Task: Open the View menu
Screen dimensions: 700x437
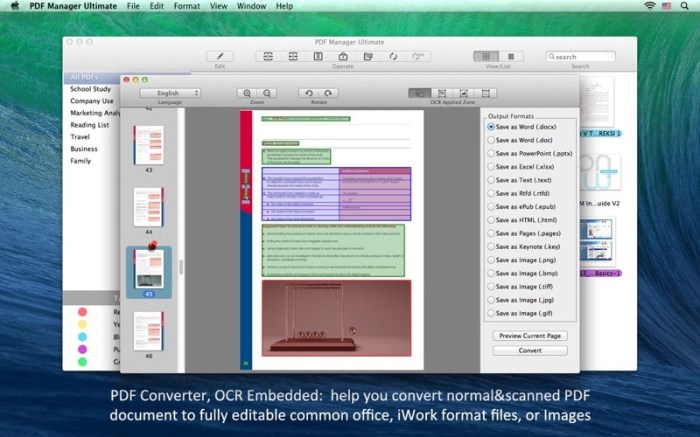Action: point(218,6)
